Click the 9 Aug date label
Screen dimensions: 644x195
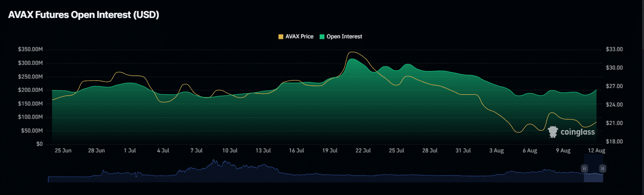[x=563, y=151]
